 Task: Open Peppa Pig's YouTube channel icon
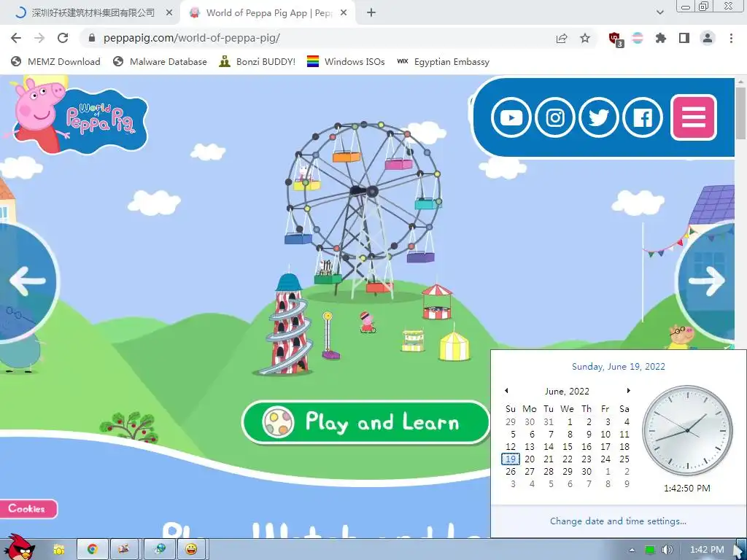[x=511, y=117]
